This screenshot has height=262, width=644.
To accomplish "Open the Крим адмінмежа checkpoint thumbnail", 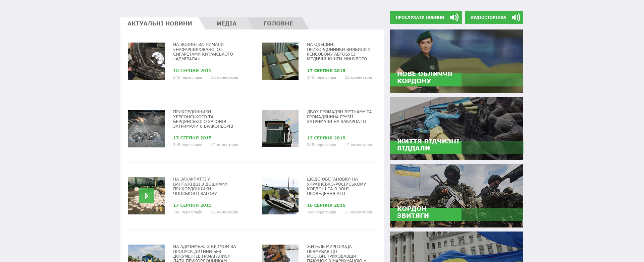I will pos(146,253).
